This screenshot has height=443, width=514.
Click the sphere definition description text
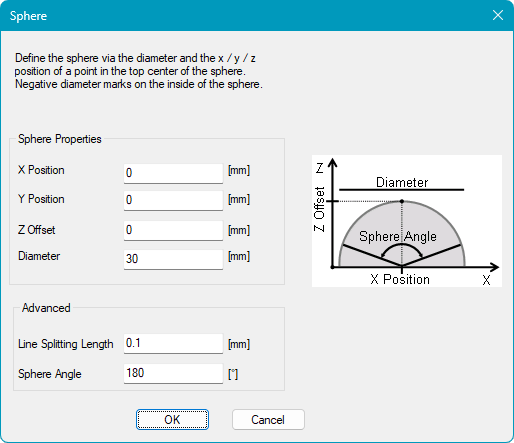[x=138, y=71]
